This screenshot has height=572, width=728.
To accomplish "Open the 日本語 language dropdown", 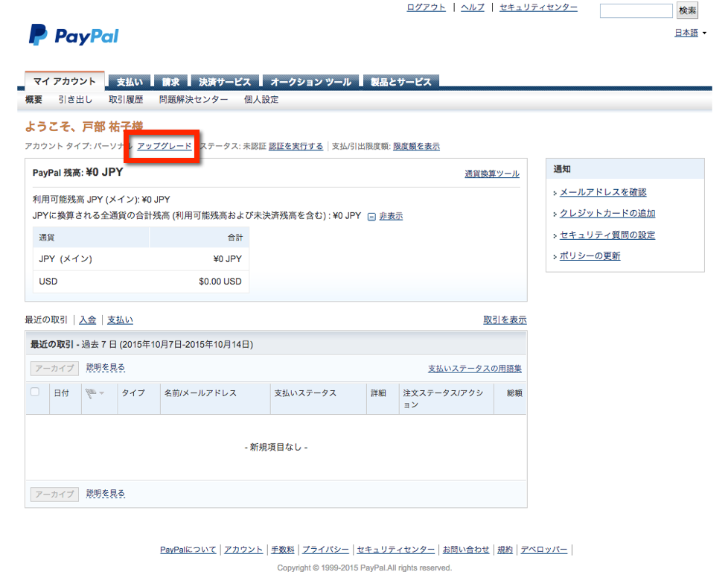I will (x=690, y=33).
